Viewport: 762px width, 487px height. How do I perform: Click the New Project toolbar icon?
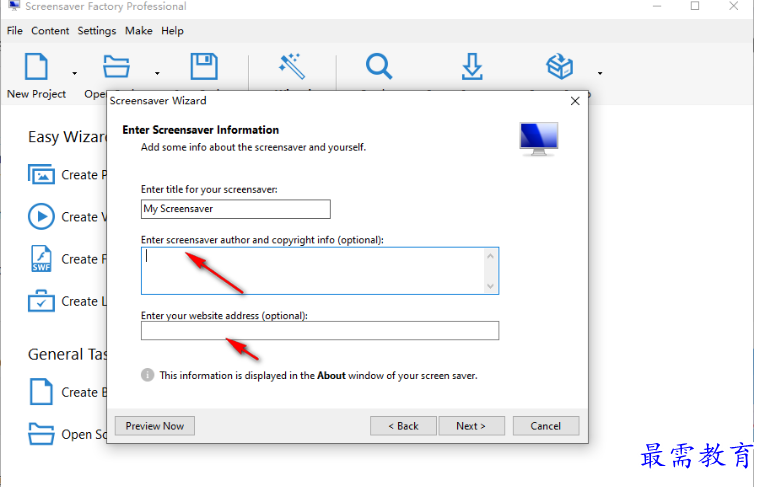pyautogui.click(x=36, y=67)
